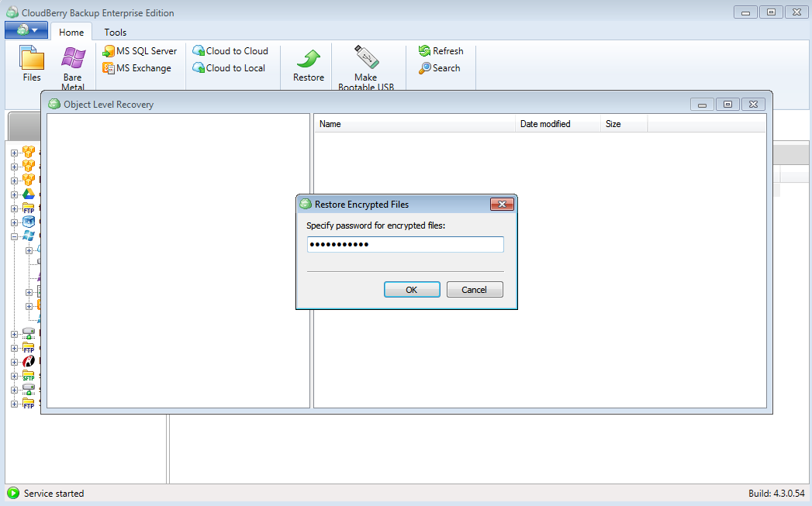
Task: Expand the topmost Amazon S3 node
Action: (x=15, y=153)
